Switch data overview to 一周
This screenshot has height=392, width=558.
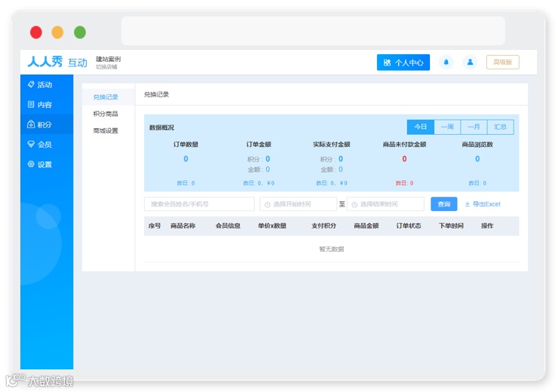coord(447,127)
